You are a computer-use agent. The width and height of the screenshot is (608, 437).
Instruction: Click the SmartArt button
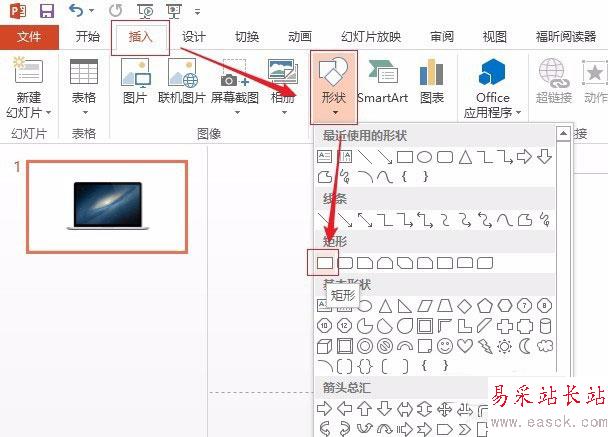[383, 82]
